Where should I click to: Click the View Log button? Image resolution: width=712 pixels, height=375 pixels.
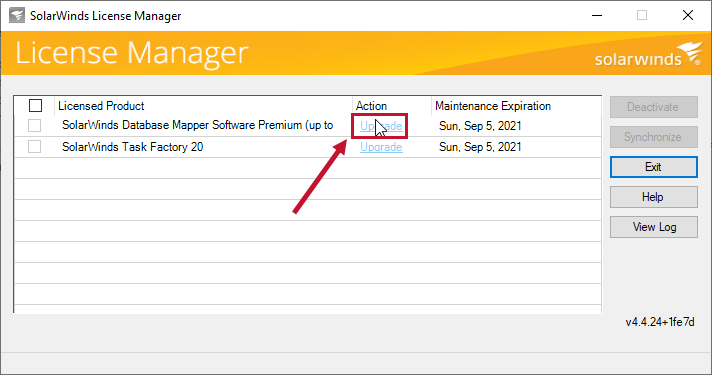[x=653, y=227]
